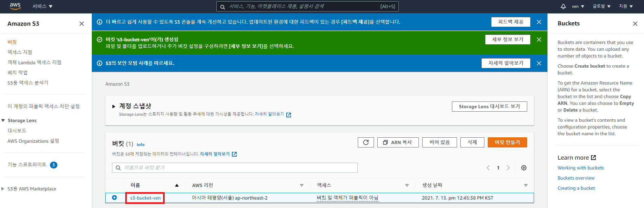The image size is (644, 208).
Task: Go to next page of buckets
Action: [x=508, y=168]
